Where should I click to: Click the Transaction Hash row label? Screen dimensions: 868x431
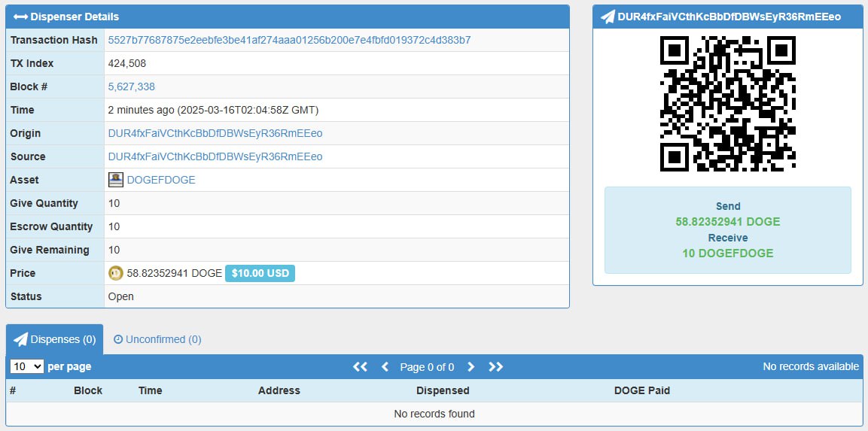[53, 40]
